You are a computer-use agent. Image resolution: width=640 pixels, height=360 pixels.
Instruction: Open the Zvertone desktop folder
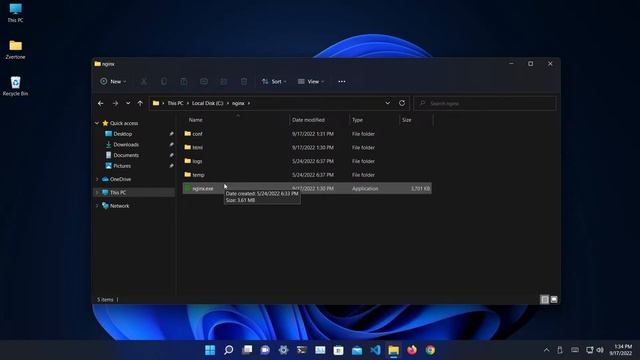(16, 49)
